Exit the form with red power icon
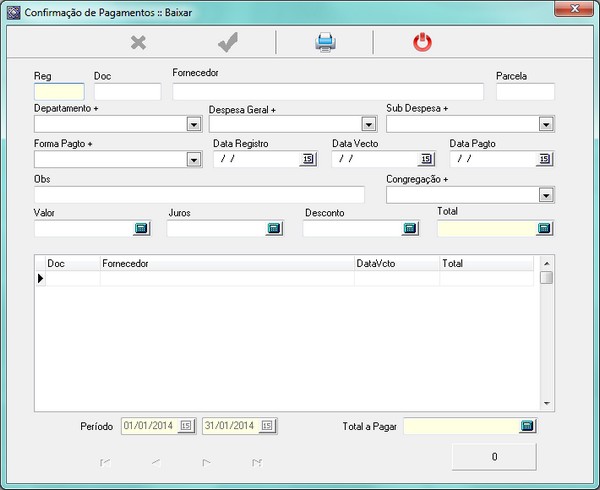This screenshot has height=490, width=600. tap(422, 42)
